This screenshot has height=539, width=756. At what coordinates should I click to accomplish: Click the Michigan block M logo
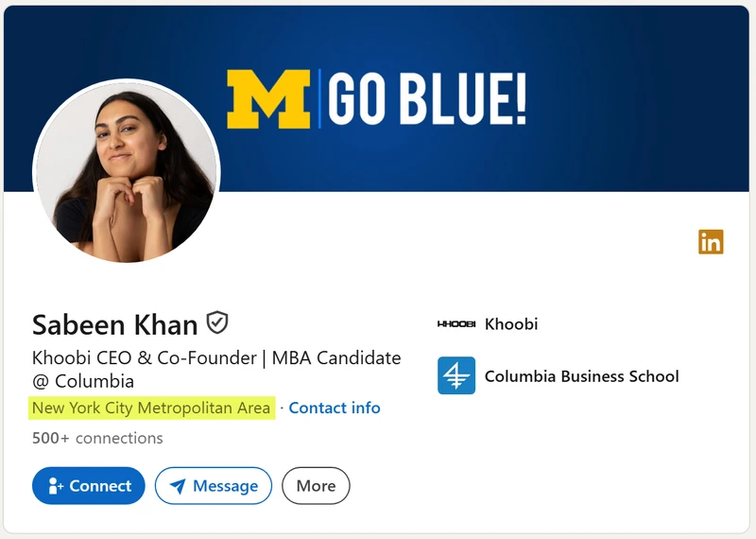point(268,99)
